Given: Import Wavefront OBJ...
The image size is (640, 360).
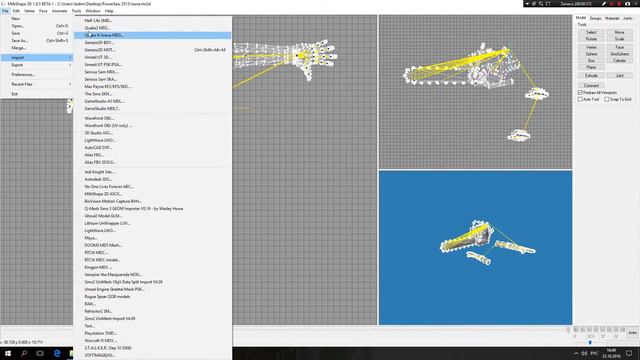Looking at the screenshot, I should point(153,118).
